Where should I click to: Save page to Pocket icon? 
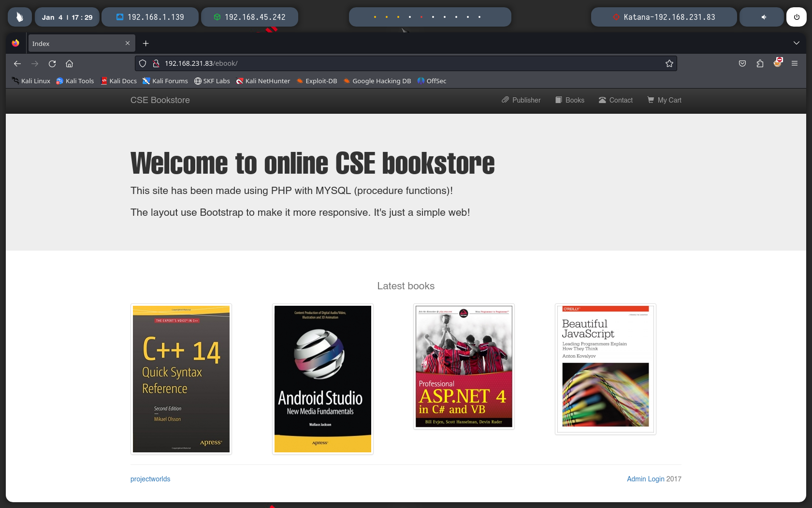pyautogui.click(x=742, y=63)
